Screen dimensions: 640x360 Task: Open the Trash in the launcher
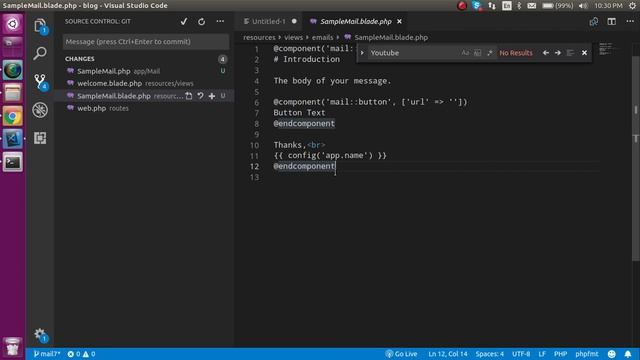click(x=13, y=347)
